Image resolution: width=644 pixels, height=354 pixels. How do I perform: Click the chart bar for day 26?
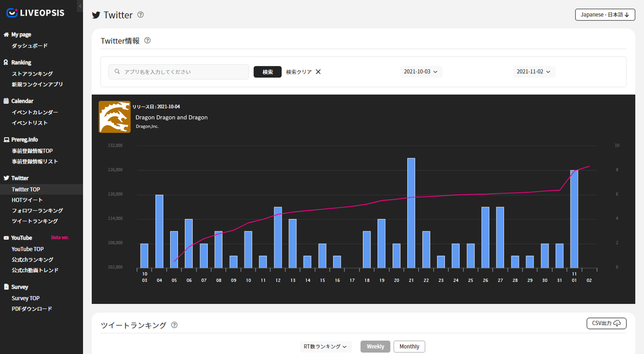coord(485,237)
